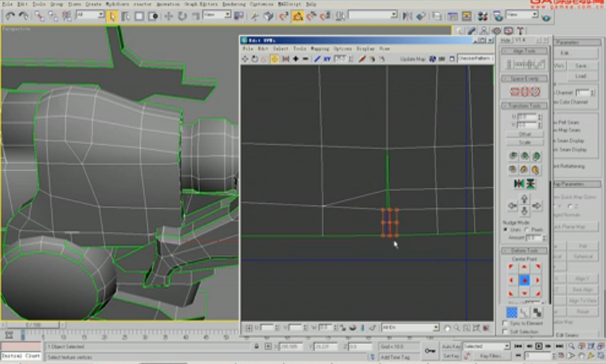Click the first Align Tools icon
The image size is (606, 364).
coord(509,64)
